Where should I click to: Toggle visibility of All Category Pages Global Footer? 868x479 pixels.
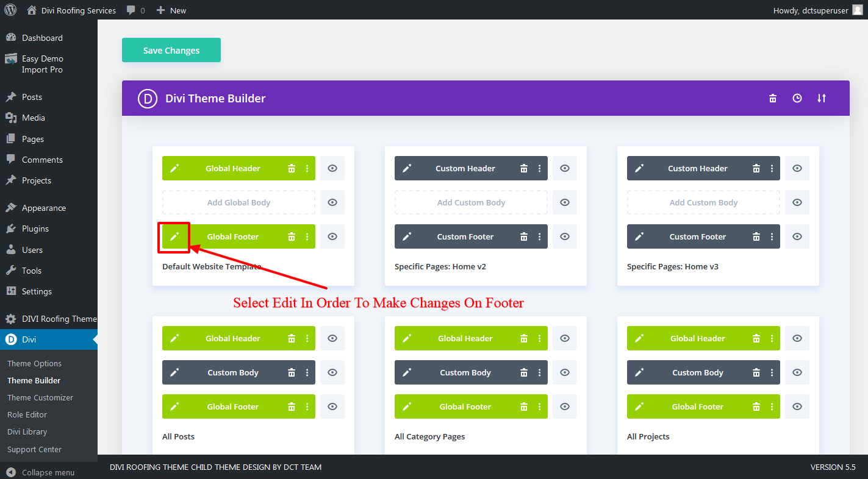[565, 406]
